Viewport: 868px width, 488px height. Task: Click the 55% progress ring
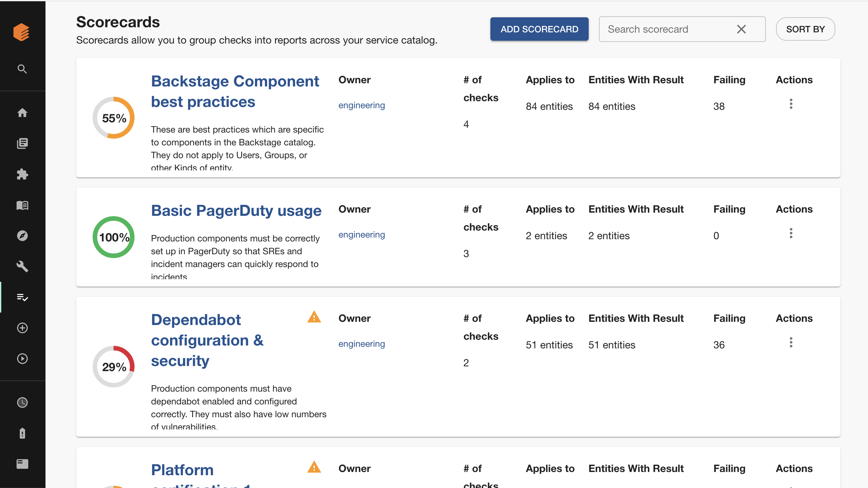tap(114, 118)
